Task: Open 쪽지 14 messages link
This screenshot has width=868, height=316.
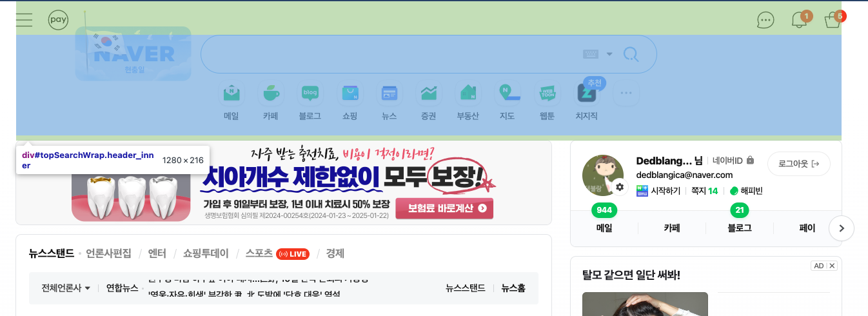Action: [x=704, y=191]
